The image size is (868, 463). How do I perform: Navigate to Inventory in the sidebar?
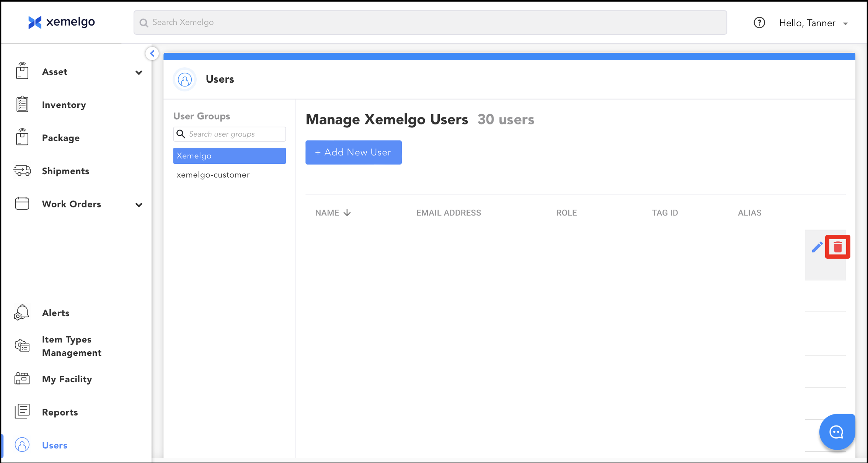(64, 105)
